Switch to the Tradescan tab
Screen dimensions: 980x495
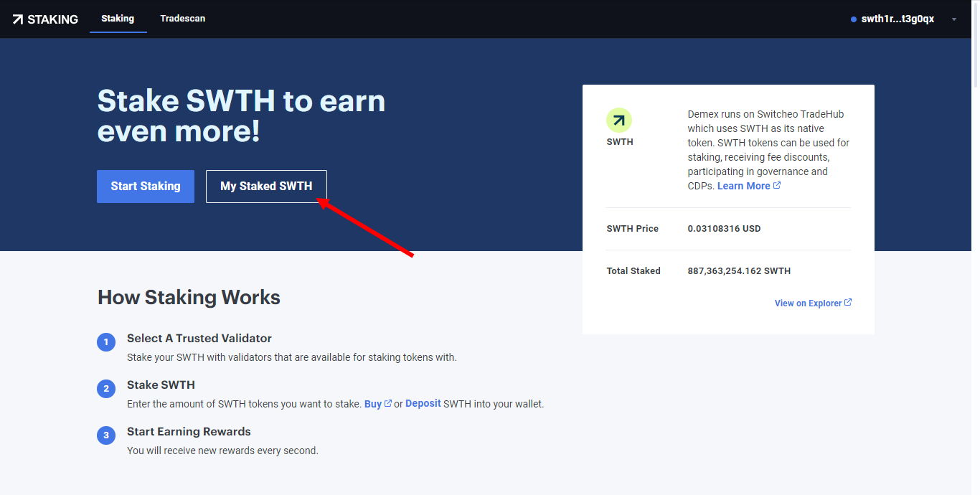183,19
